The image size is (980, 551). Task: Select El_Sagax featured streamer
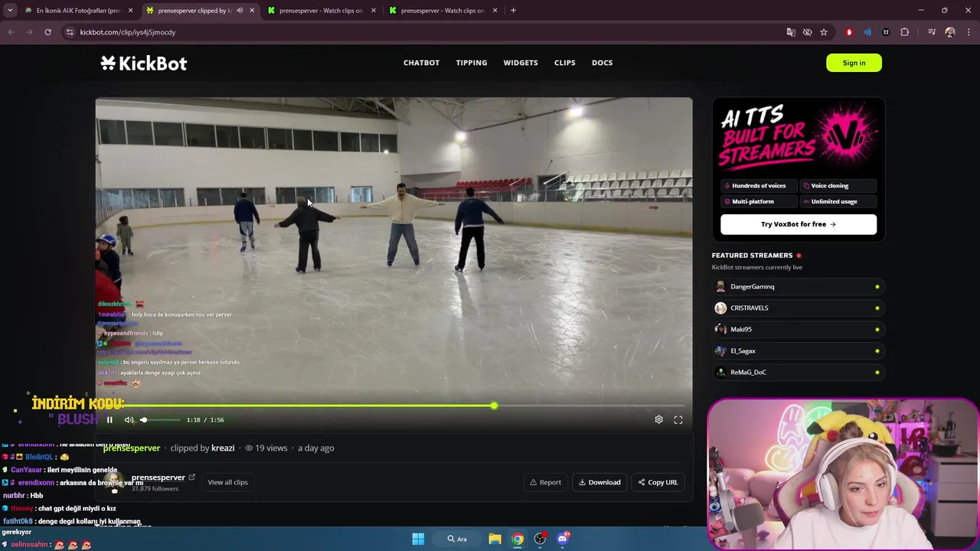799,350
